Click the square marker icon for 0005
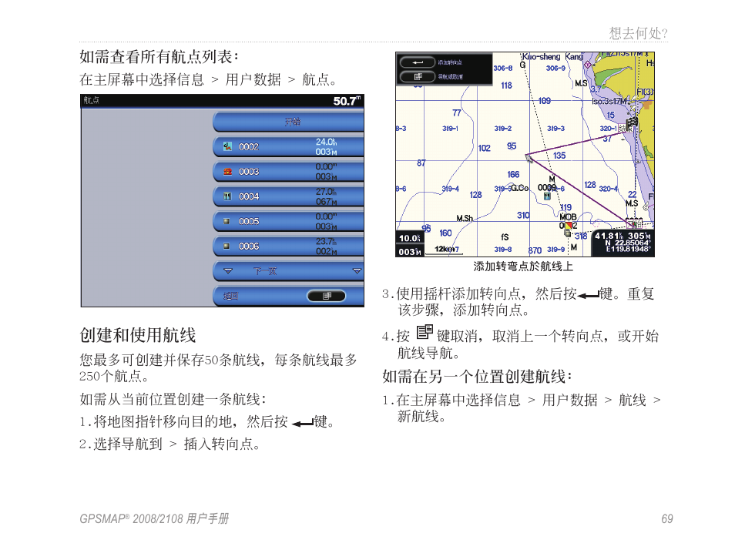735x560 pixels. coord(227,221)
